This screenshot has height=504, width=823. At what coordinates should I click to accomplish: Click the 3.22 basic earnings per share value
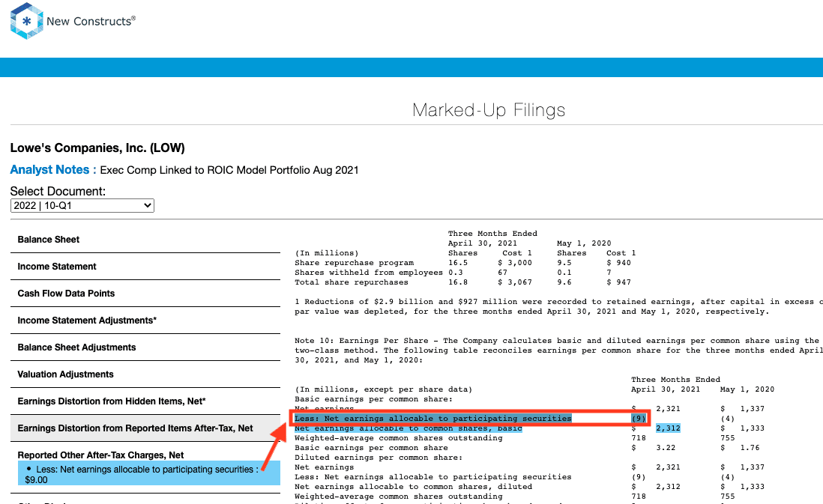point(666,448)
